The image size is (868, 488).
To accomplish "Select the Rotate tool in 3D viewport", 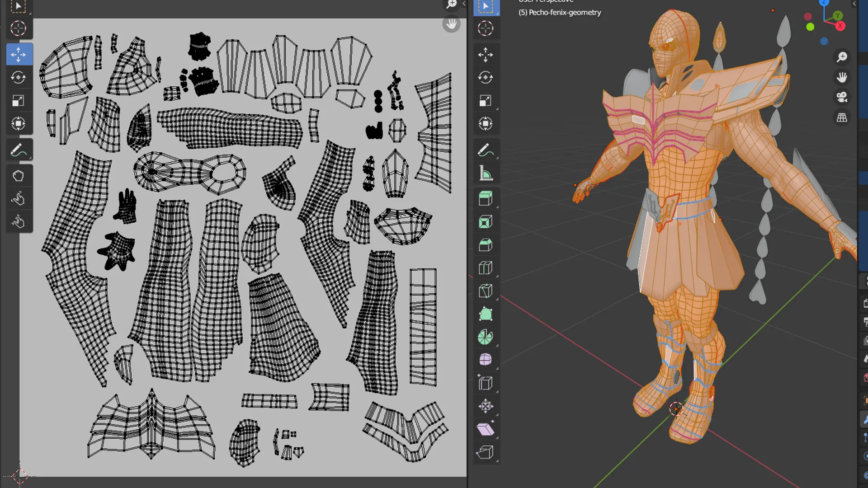I will point(486,77).
